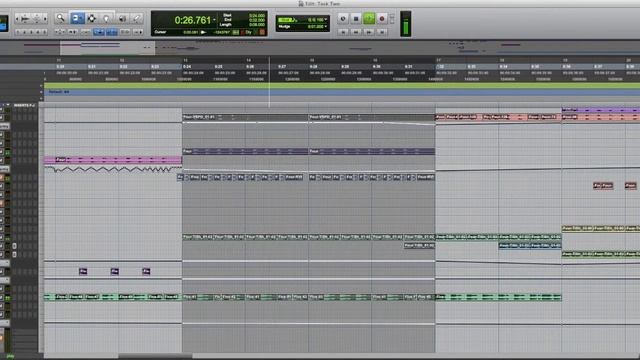Image resolution: width=640 pixels, height=360 pixels.
Task: Arm recording with the Record button
Action: [382, 18]
